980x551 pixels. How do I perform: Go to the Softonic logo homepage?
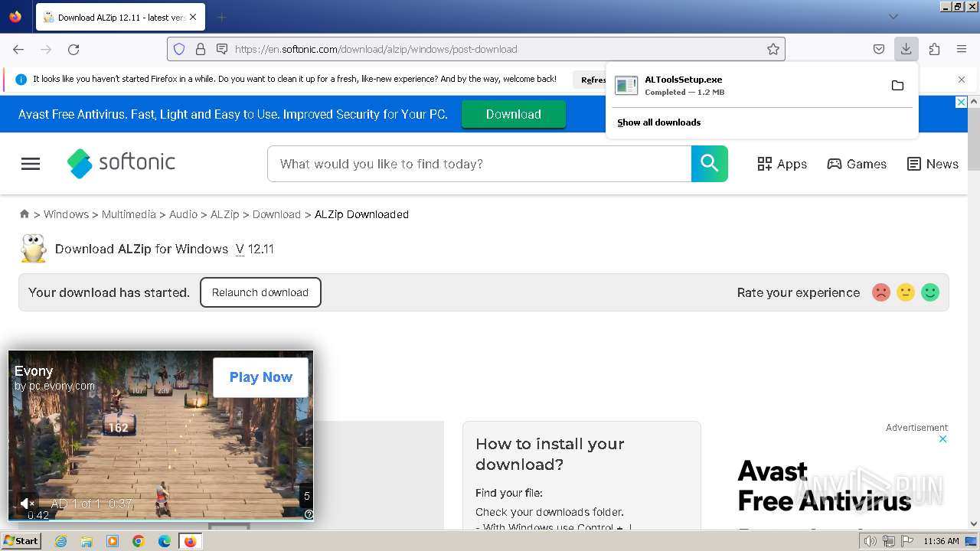pyautogui.click(x=121, y=163)
